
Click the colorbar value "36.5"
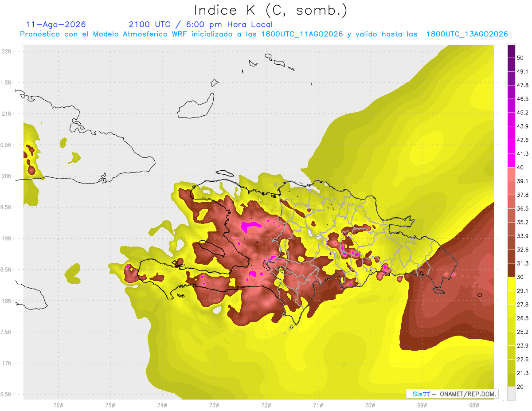click(522, 208)
